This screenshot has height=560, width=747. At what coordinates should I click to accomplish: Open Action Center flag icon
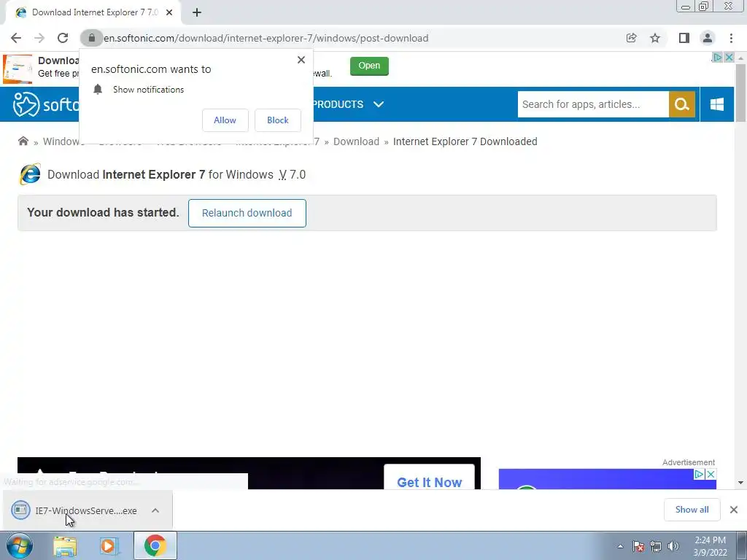[638, 546]
